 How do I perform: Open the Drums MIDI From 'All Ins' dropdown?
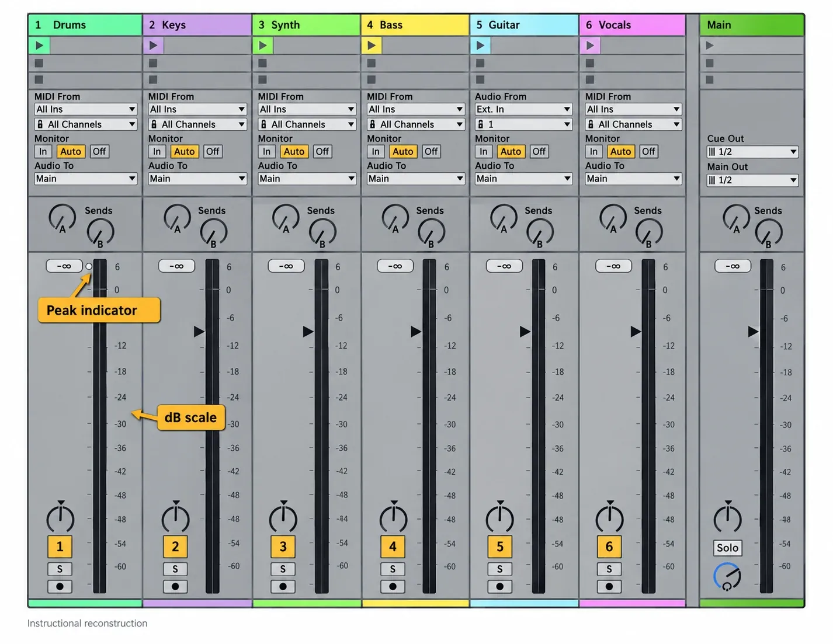tap(85, 109)
